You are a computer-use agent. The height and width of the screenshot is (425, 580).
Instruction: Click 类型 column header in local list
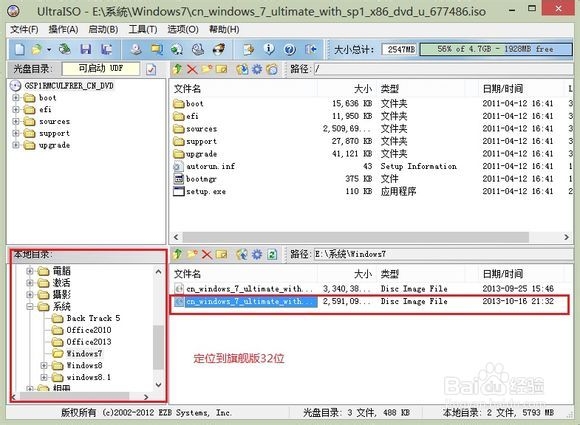tap(390, 274)
